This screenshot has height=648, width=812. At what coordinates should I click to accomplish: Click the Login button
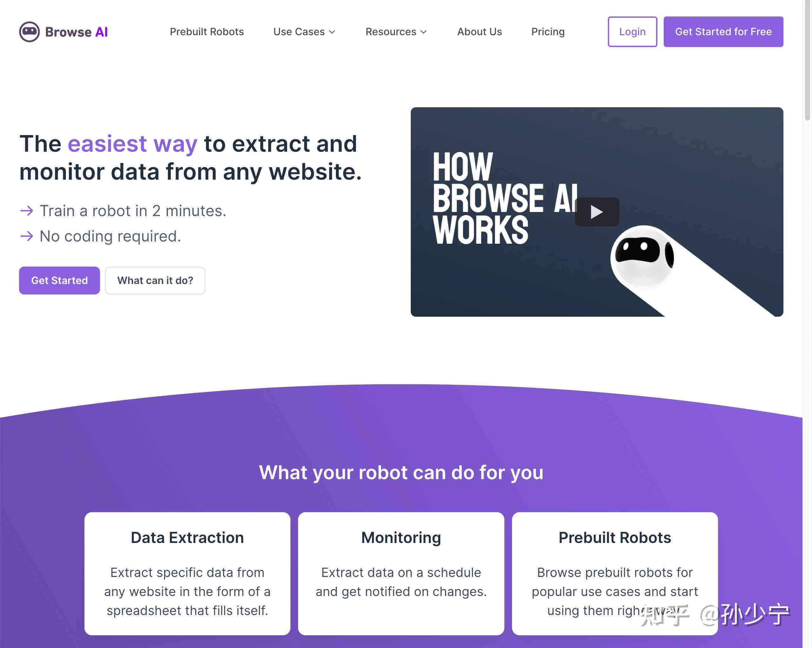point(632,31)
